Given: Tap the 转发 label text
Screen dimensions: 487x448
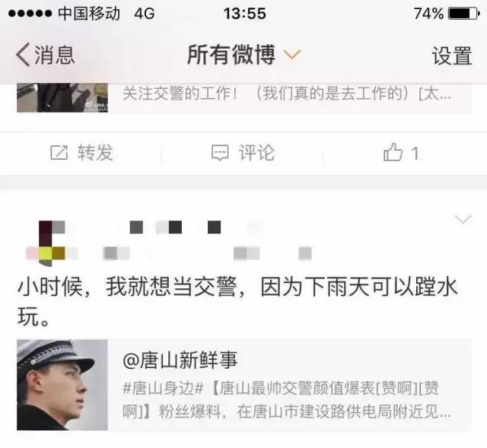Looking at the screenshot, I should (x=95, y=153).
